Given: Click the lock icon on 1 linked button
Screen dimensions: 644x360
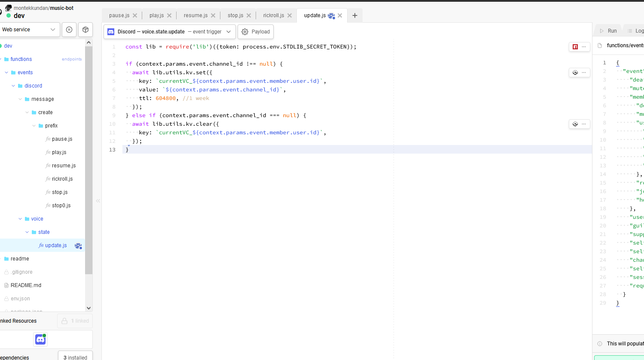Looking at the screenshot, I should tap(64, 321).
